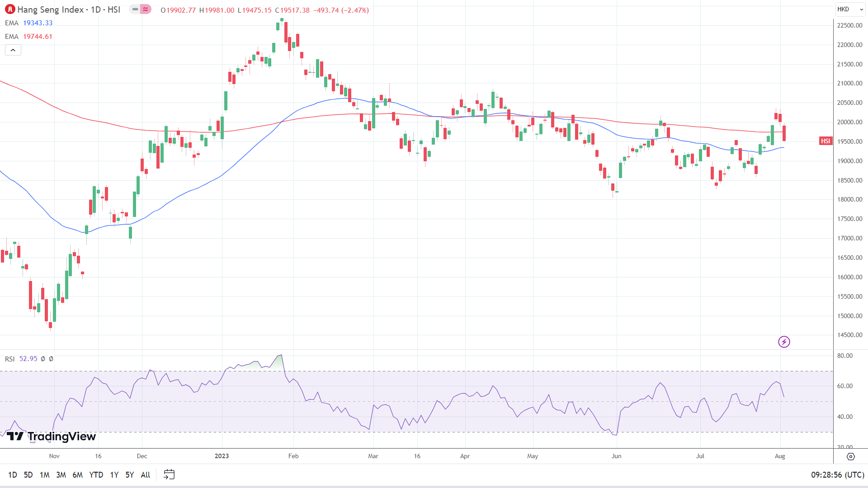Screen dimensions: 868x488
Task: Click the 20000.00 price scale label
Action: tap(849, 122)
